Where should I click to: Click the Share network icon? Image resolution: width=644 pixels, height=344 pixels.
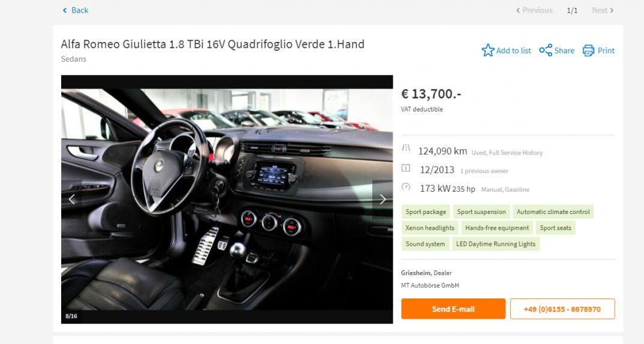pos(546,50)
